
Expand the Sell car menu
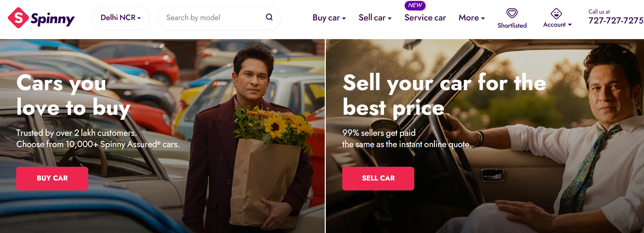point(375,18)
